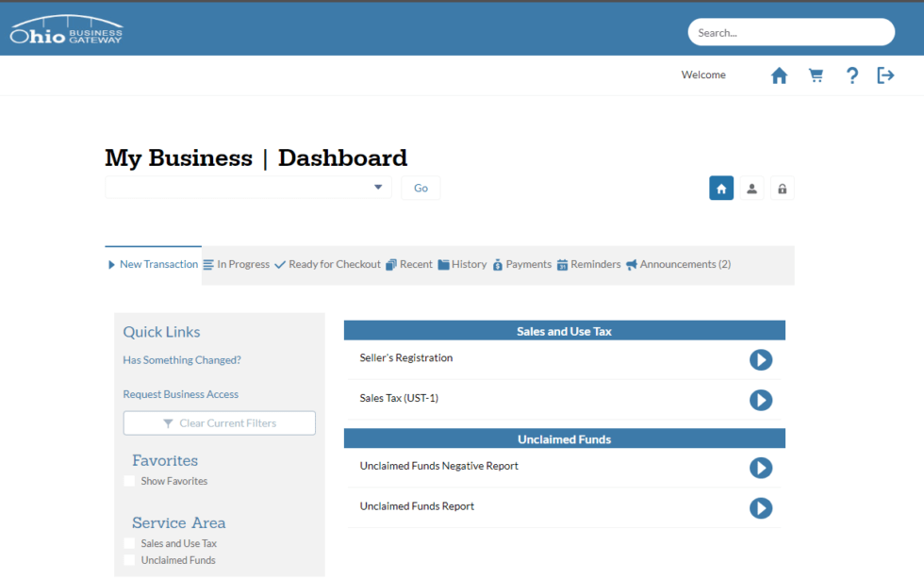Select the blue dashboard home button

(721, 189)
